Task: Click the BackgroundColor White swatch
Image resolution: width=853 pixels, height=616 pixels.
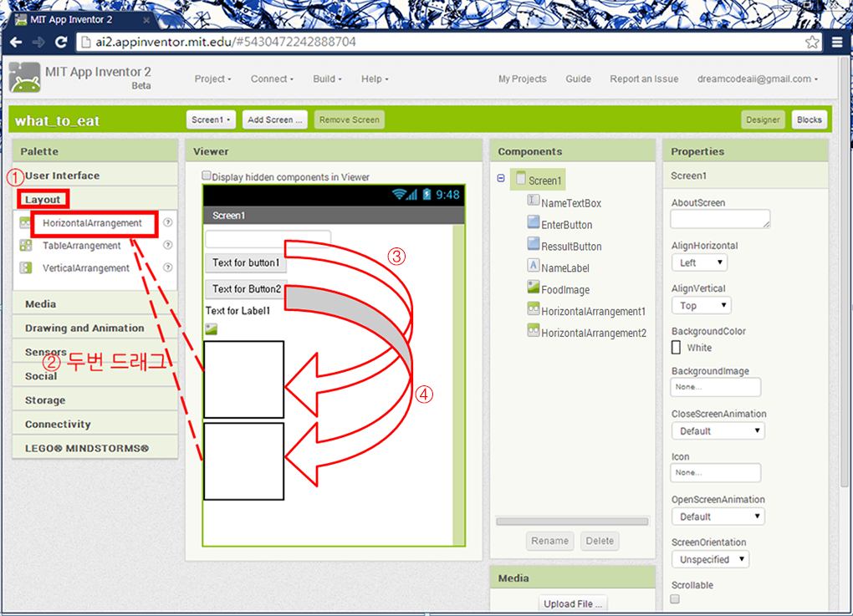Action: pyautogui.click(x=677, y=348)
